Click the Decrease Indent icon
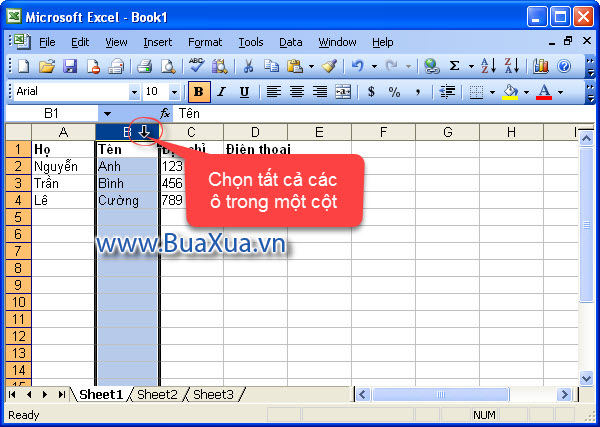This screenshot has height=427, width=600. point(447,92)
